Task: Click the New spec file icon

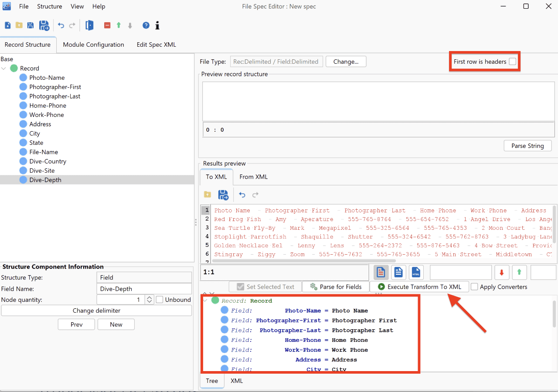Action: [8, 25]
